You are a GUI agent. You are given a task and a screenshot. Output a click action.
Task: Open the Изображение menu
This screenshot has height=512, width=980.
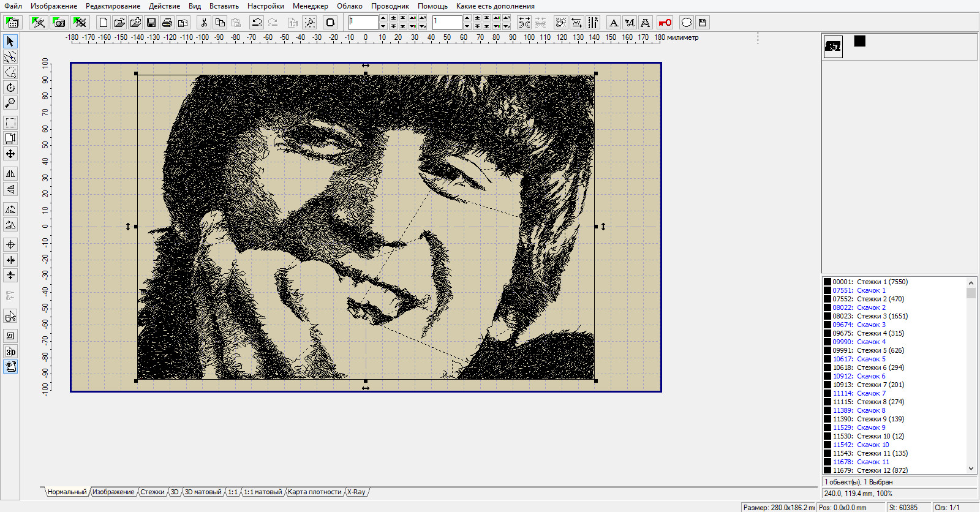54,6
